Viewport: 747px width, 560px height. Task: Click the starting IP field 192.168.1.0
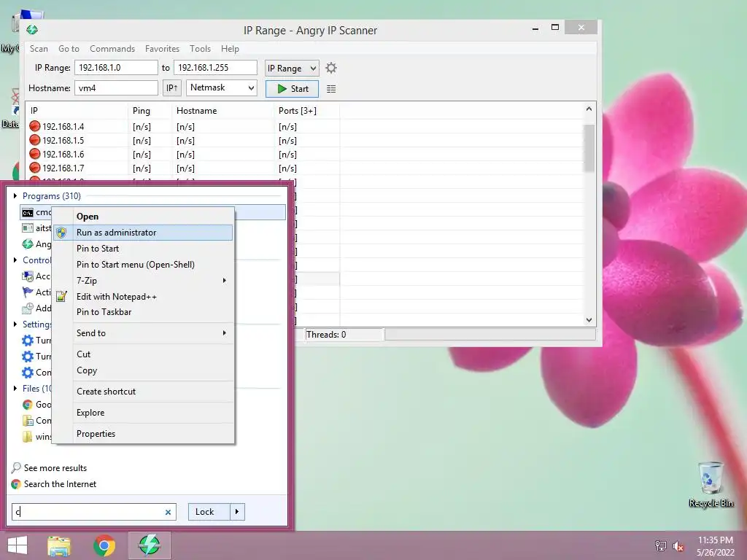click(116, 68)
